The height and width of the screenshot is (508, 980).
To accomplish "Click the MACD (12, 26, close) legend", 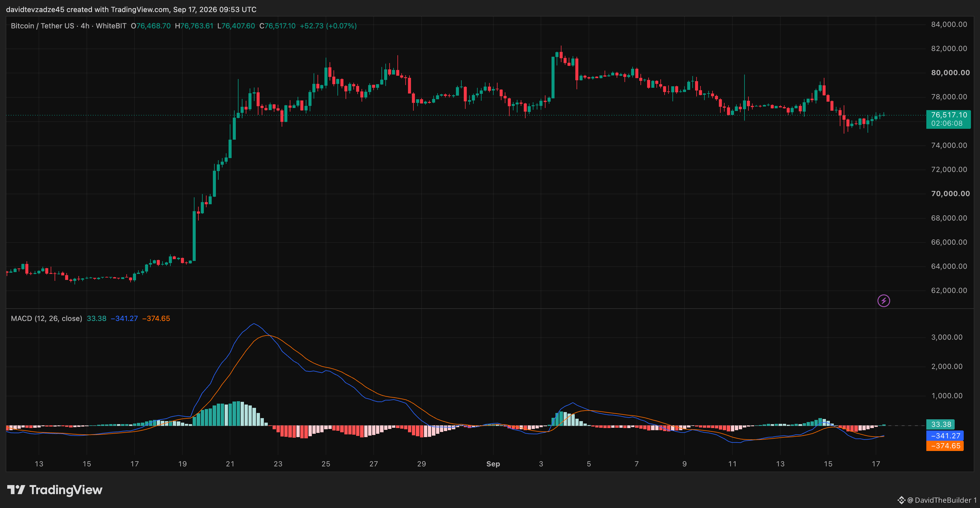I will point(46,319).
